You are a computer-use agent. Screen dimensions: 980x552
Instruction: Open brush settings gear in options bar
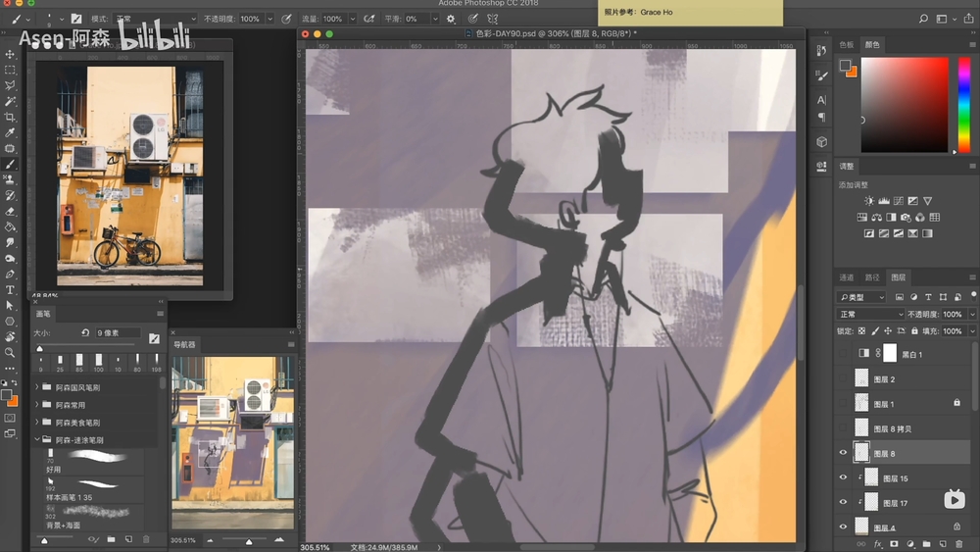(x=450, y=19)
